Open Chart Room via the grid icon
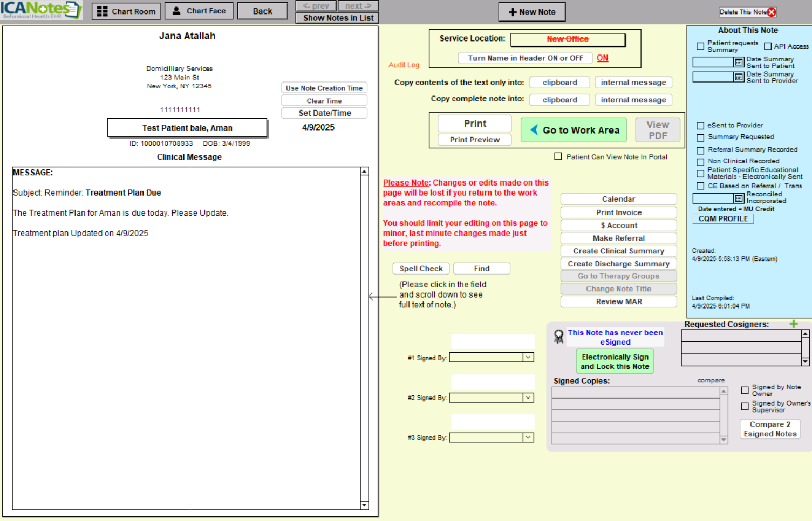 [102, 11]
